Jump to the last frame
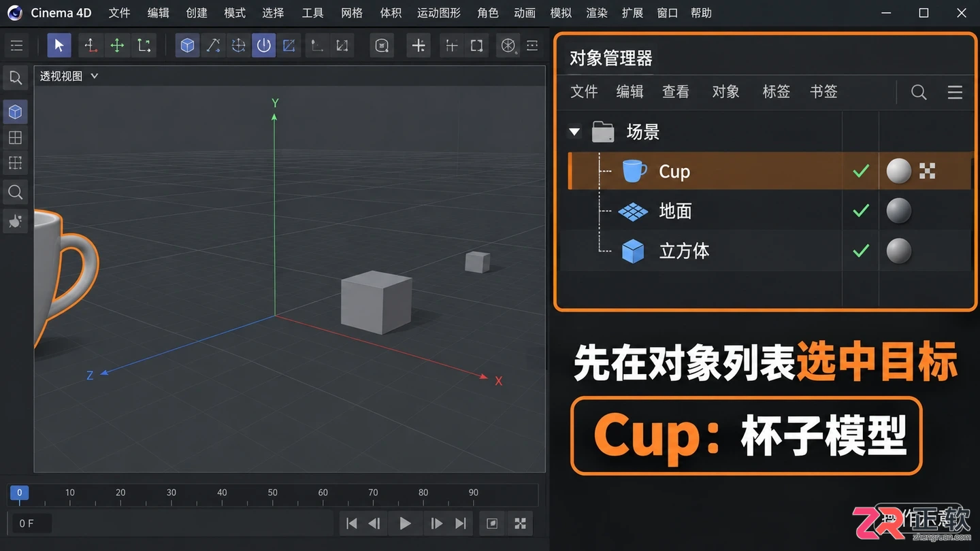This screenshot has height=551, width=980. tap(461, 523)
